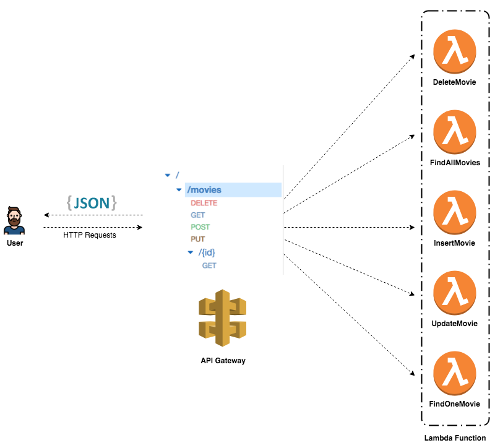Open the PUT method under /movies
The height and width of the screenshot is (448, 495).
(x=198, y=239)
